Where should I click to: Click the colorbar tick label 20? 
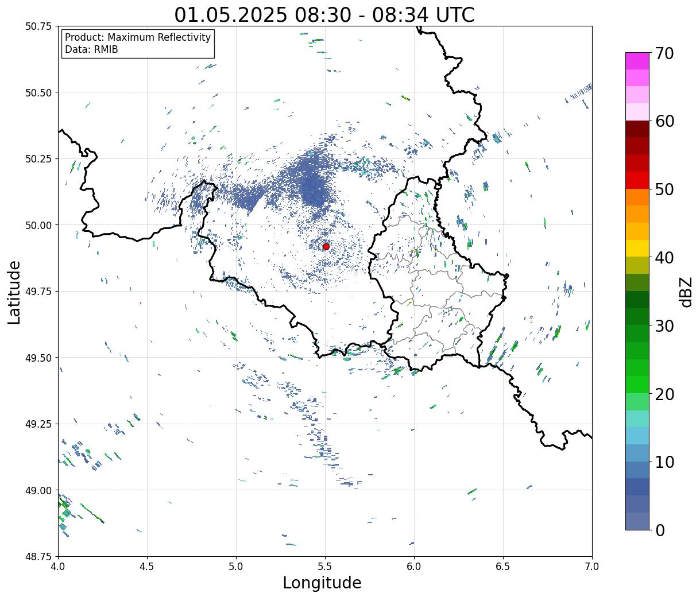tap(664, 394)
